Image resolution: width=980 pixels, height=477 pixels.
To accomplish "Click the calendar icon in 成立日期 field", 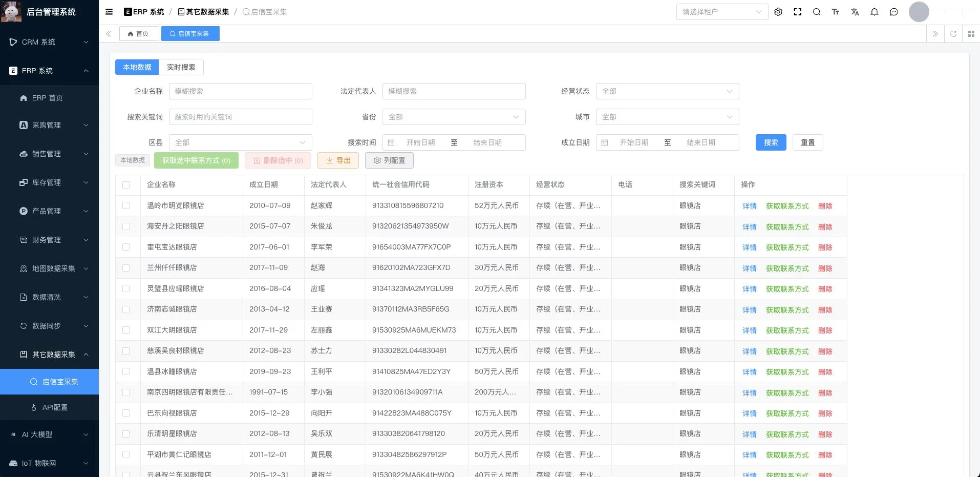I will (x=605, y=142).
